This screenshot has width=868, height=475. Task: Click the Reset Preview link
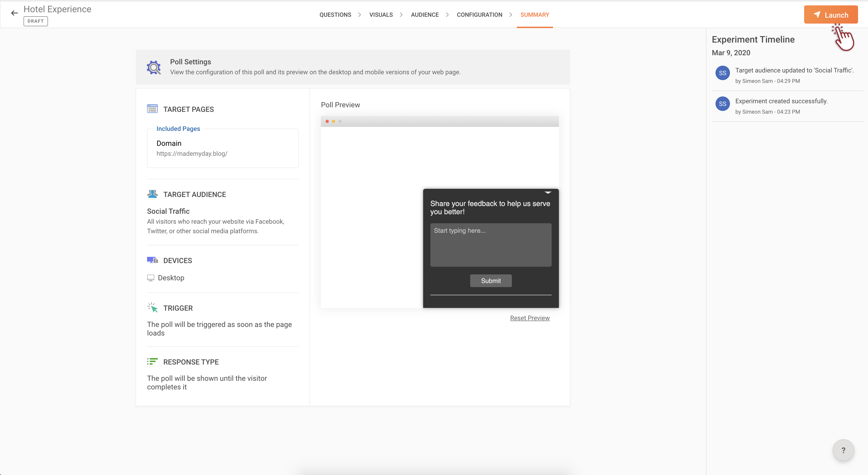[530, 318]
